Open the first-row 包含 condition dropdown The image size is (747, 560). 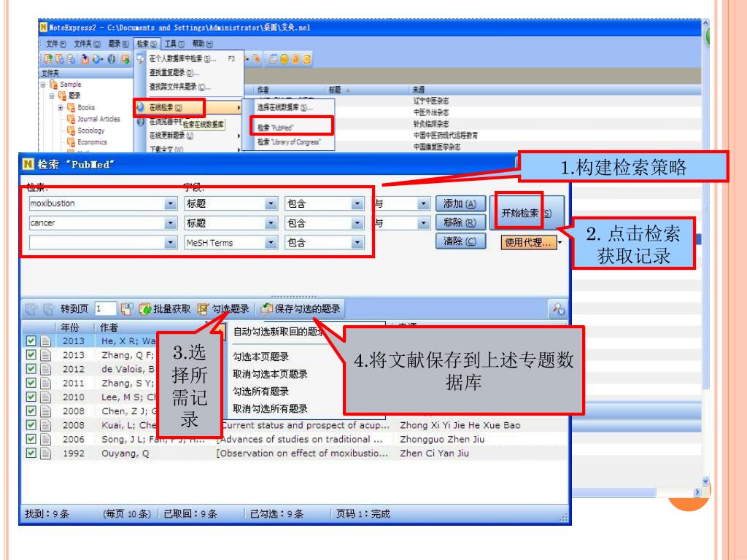(357, 204)
